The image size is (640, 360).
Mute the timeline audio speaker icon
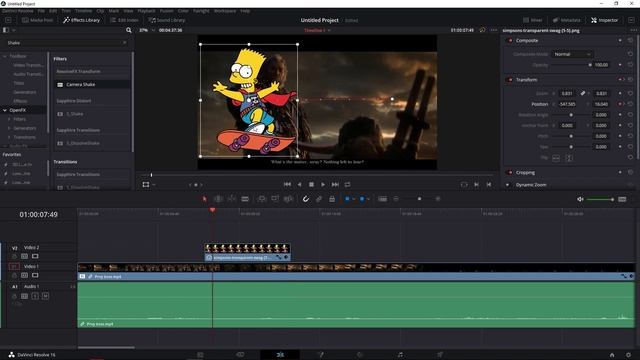pyautogui.click(x=580, y=199)
